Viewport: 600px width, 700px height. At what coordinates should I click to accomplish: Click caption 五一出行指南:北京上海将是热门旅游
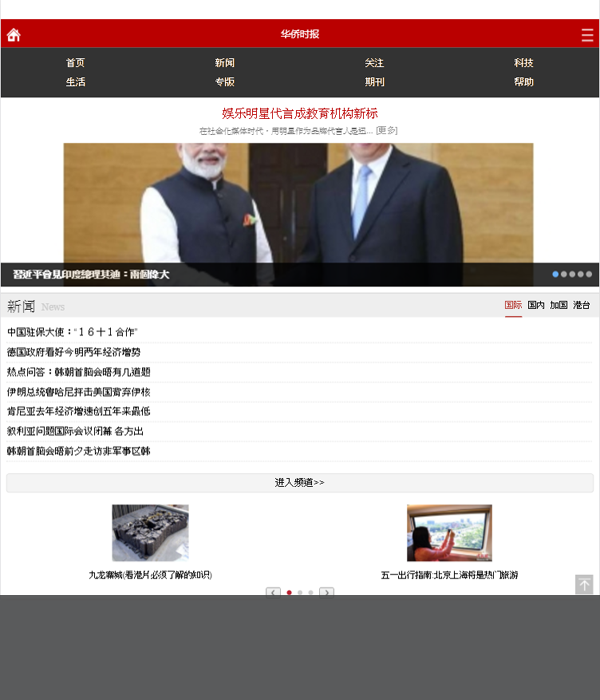[450, 575]
